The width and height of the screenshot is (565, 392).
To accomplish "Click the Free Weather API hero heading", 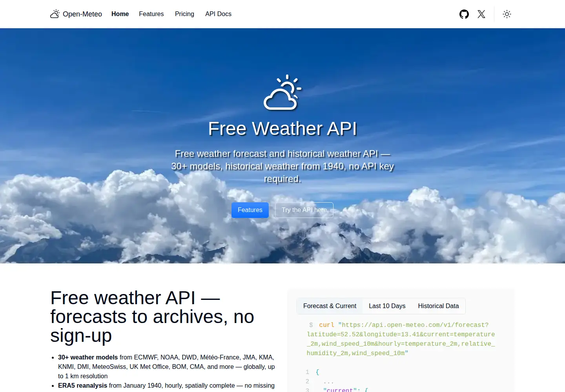I will point(282,129).
